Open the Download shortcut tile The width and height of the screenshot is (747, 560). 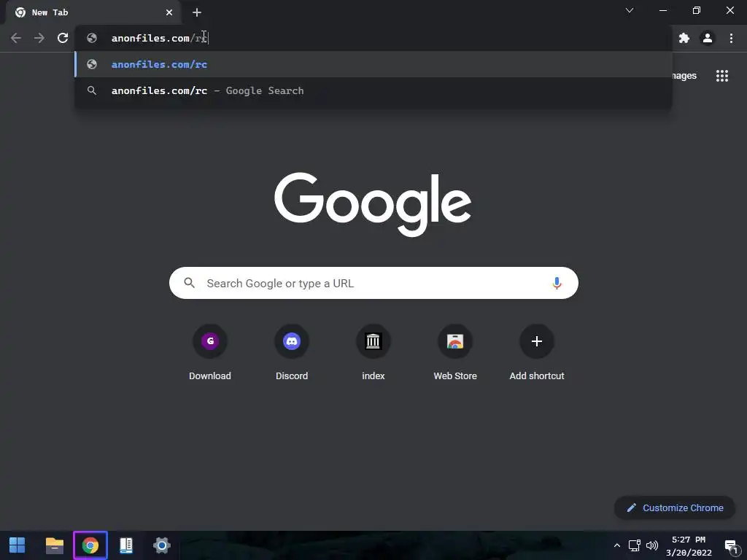pos(210,352)
